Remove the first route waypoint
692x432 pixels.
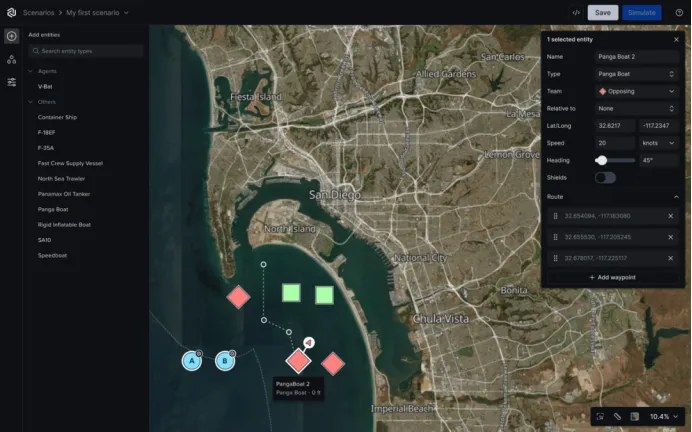click(x=670, y=216)
